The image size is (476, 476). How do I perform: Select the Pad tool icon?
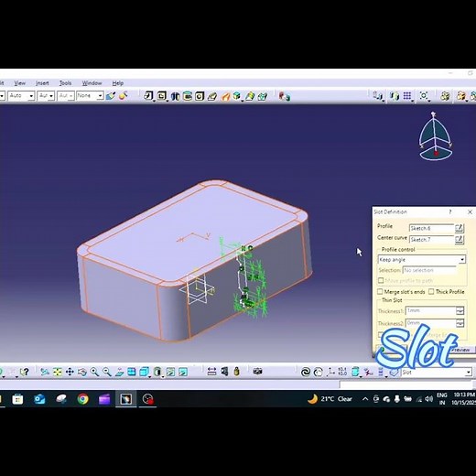(148, 96)
